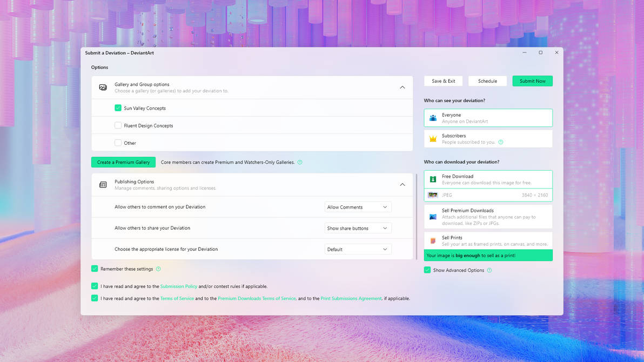Open the Subscribers info help icon

(501, 142)
